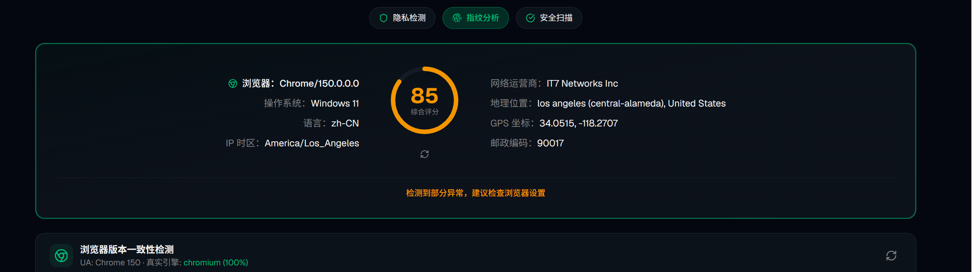This screenshot has width=980, height=272.
Task: Click the 85 综合评分 score ring
Action: coord(425,100)
